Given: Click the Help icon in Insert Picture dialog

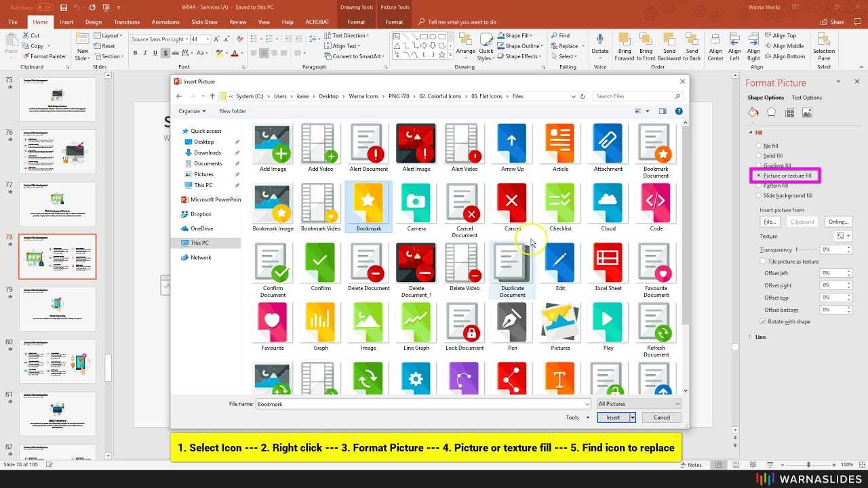Looking at the screenshot, I should tap(678, 111).
